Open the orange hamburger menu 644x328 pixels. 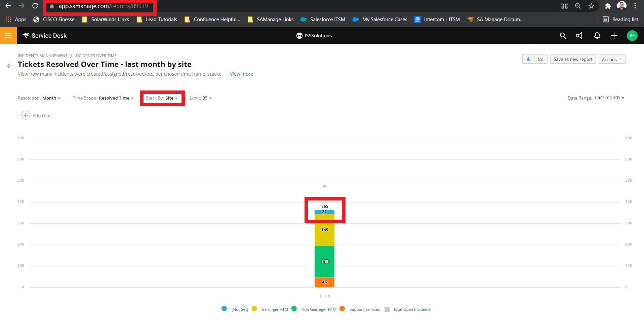(8, 36)
